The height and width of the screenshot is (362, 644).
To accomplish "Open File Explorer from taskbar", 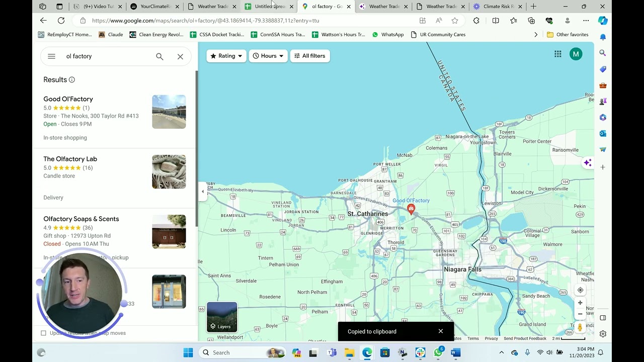I will pos(349,352).
